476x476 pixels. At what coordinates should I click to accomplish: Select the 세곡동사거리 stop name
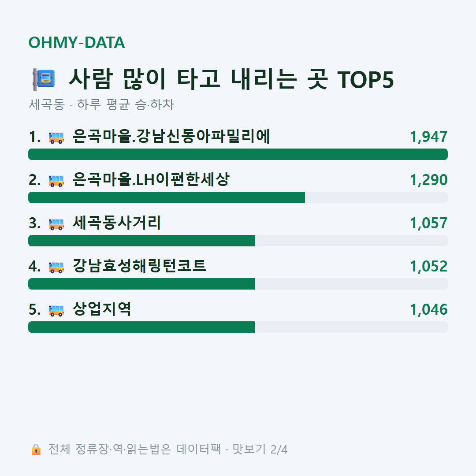116,223
